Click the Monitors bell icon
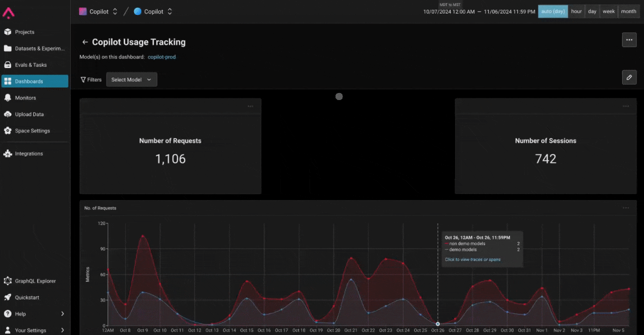The height and width of the screenshot is (335, 644). point(7,98)
